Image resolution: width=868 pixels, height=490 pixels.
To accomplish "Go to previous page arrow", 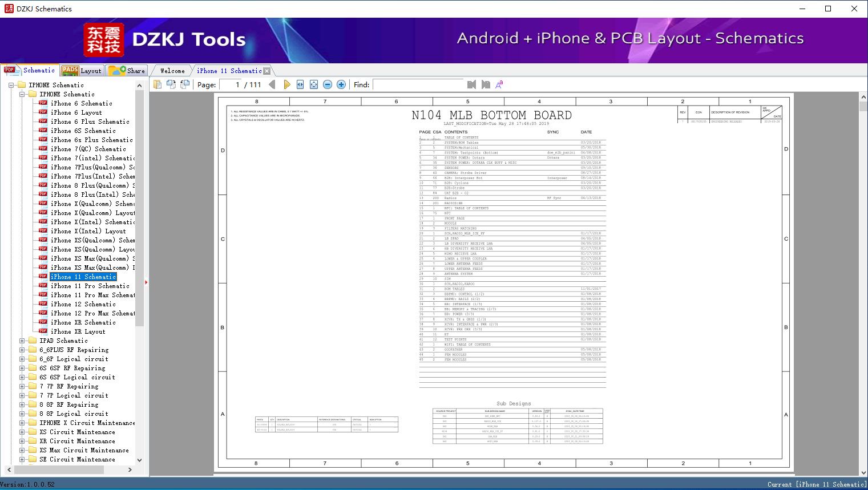I will coord(272,84).
